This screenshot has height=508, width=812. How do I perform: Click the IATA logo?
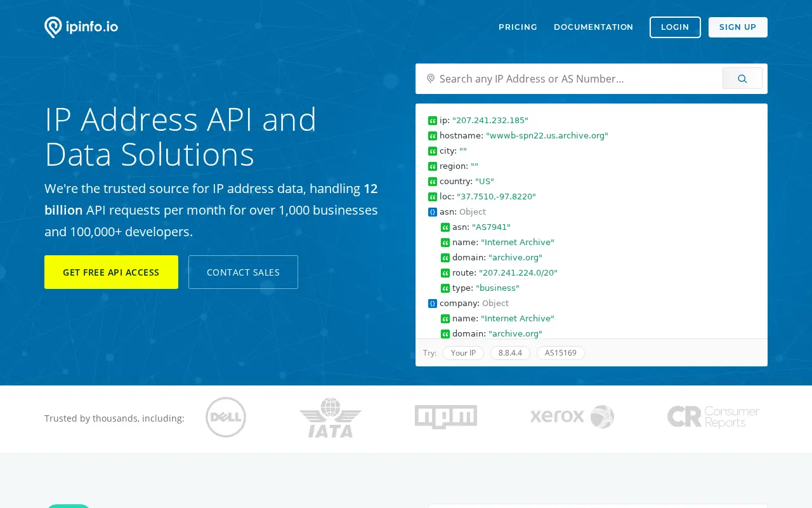tap(331, 417)
